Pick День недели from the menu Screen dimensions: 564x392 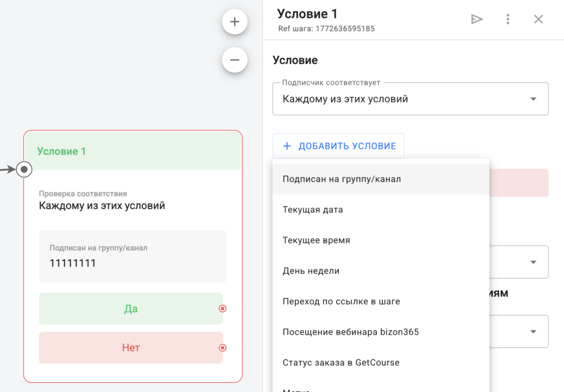(x=311, y=271)
